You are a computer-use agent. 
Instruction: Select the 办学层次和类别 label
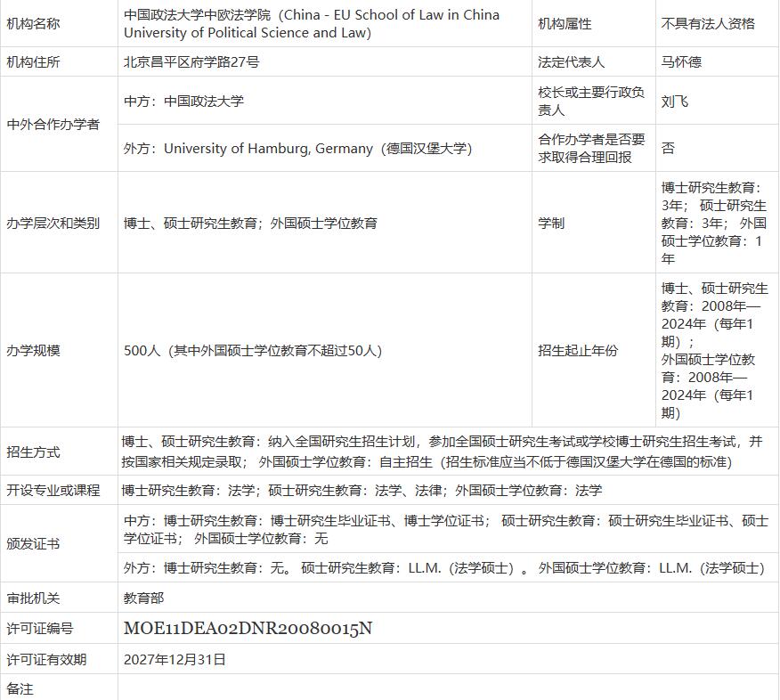pos(53,223)
